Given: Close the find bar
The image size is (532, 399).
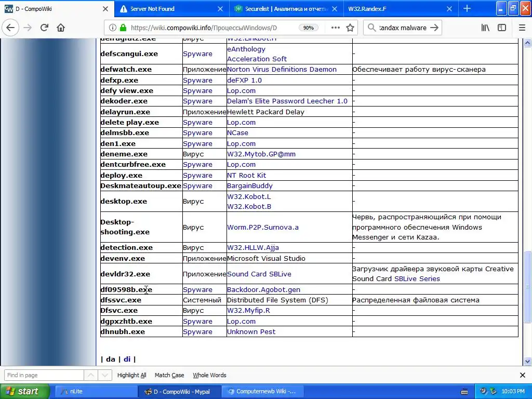Looking at the screenshot, I should pos(523,375).
